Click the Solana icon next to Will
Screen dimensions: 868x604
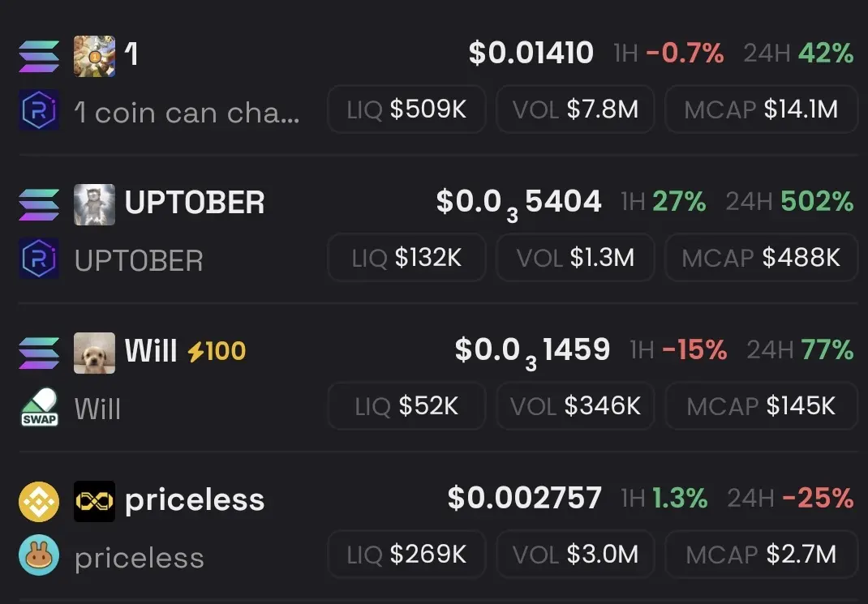tap(39, 353)
